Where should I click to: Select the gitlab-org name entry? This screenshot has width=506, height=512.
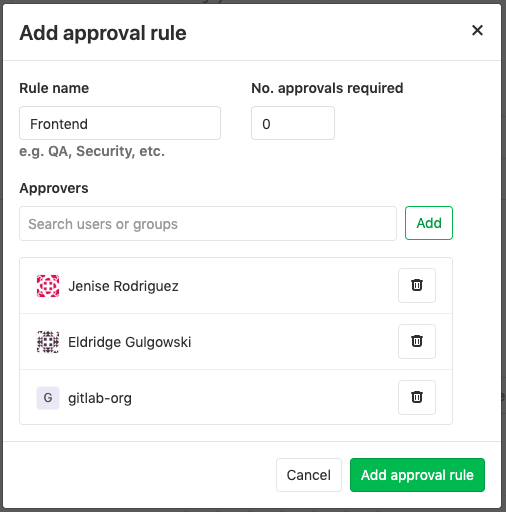pos(100,398)
